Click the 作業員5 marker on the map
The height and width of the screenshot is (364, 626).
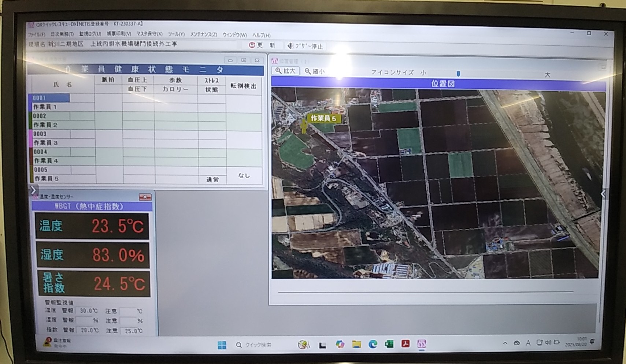click(323, 118)
